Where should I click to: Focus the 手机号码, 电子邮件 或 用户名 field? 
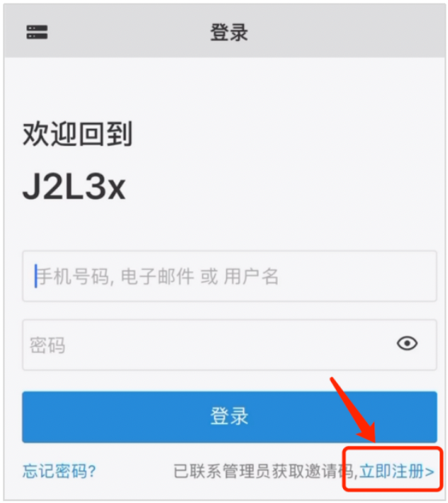pyautogui.click(x=230, y=276)
